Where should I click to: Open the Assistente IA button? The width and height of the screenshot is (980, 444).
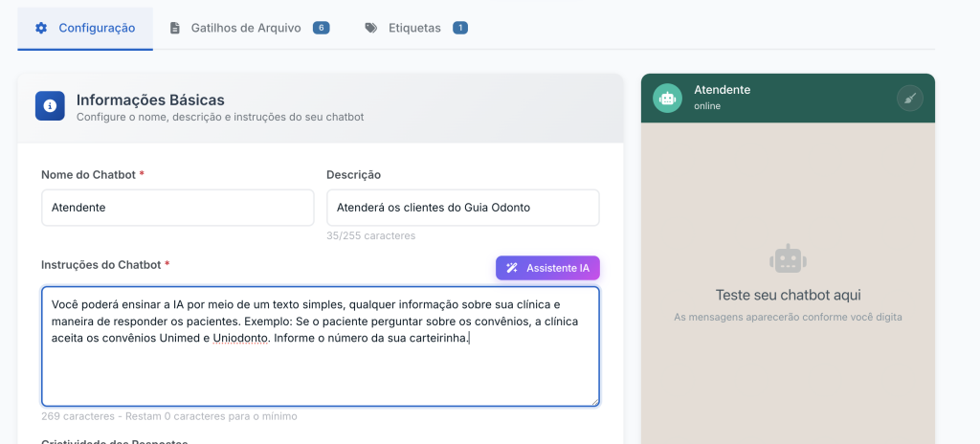[547, 268]
